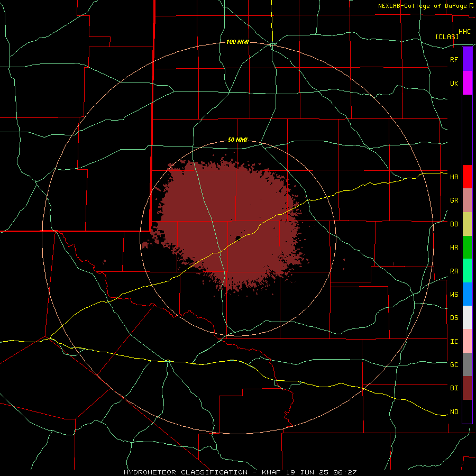Click the RA legend label
This screenshot has width=476, height=476.
pyautogui.click(x=454, y=271)
